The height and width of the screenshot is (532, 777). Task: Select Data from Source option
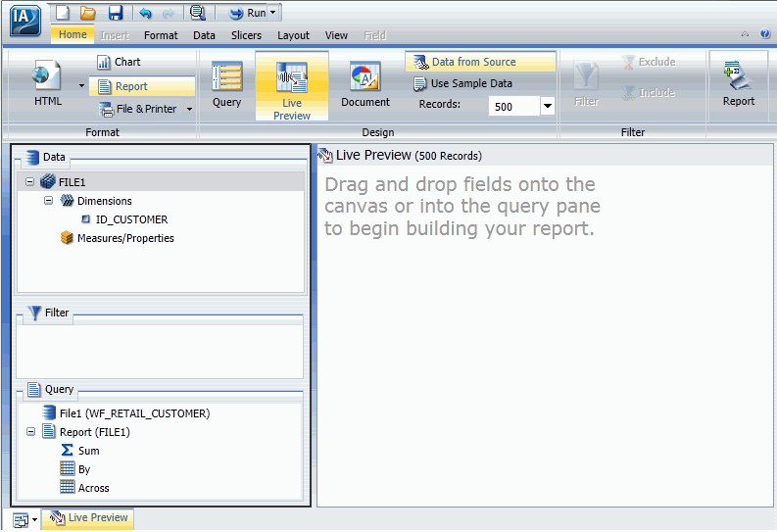(480, 62)
